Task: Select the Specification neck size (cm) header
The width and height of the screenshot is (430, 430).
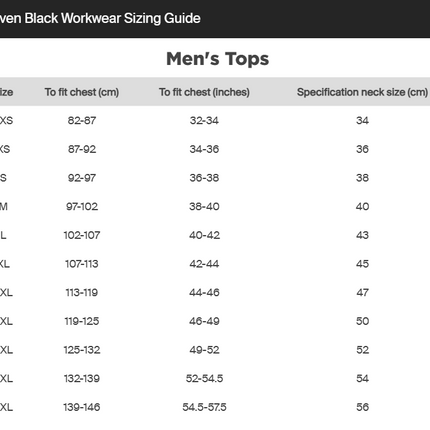Action: pyautogui.click(x=362, y=92)
